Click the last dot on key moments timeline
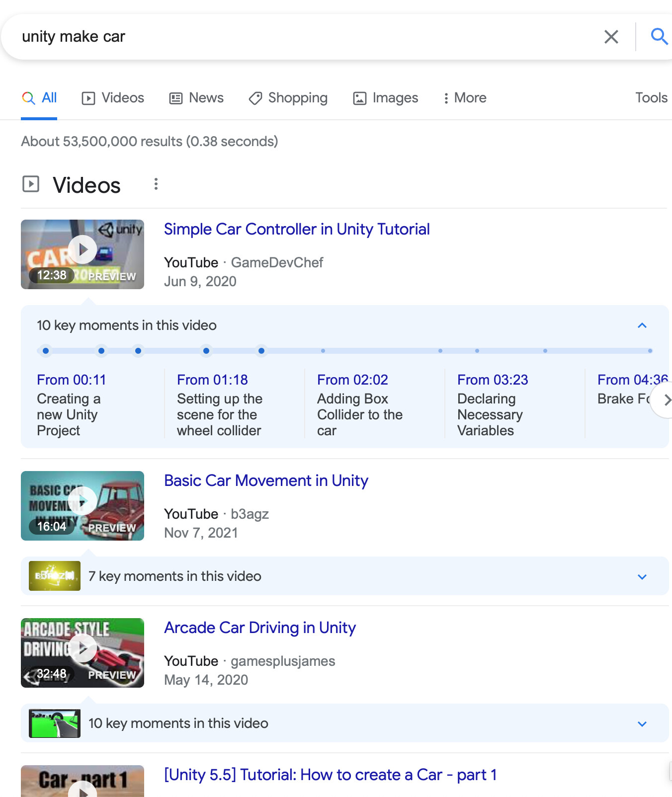The width and height of the screenshot is (672, 797). [x=650, y=351]
